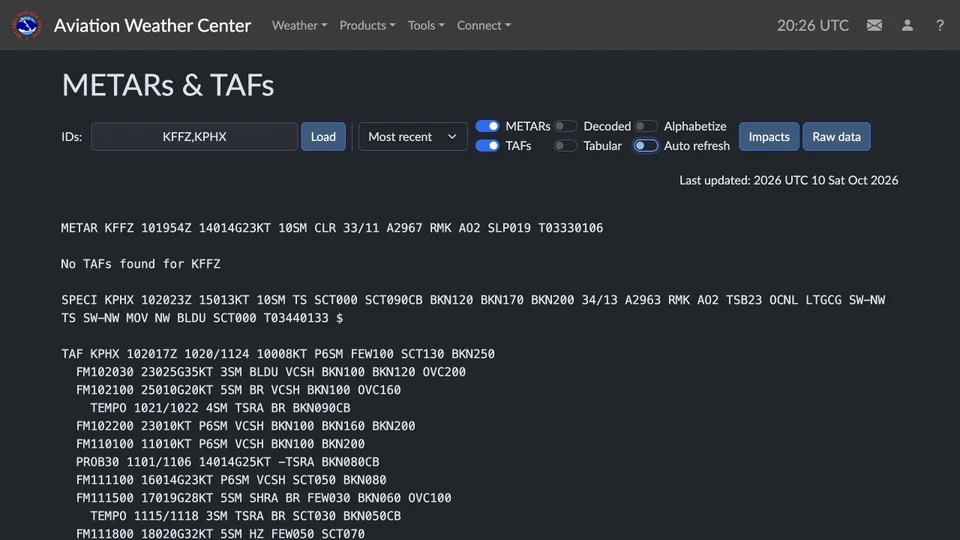This screenshot has height=540, width=960.
Task: Toggle the METARs switch
Action: point(487,126)
